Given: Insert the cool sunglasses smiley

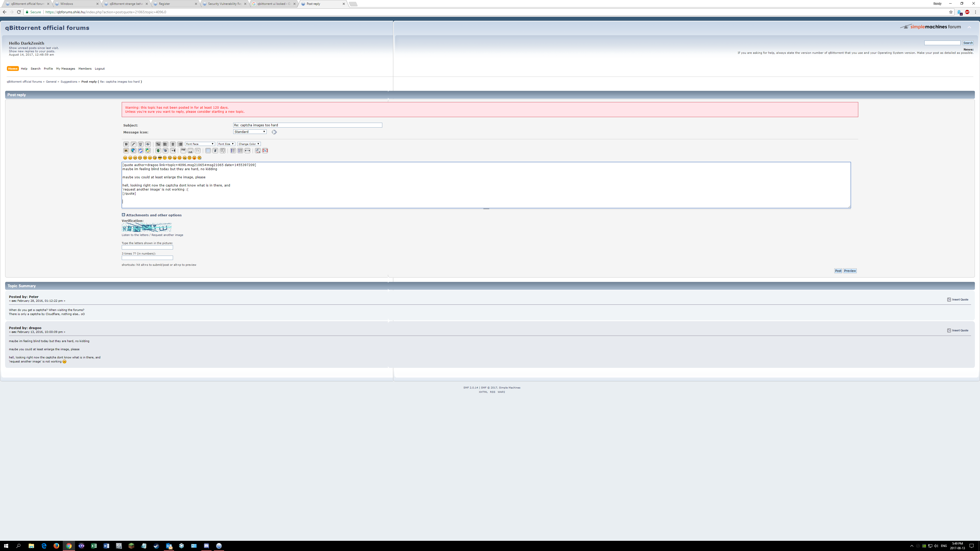Looking at the screenshot, I should tap(160, 158).
